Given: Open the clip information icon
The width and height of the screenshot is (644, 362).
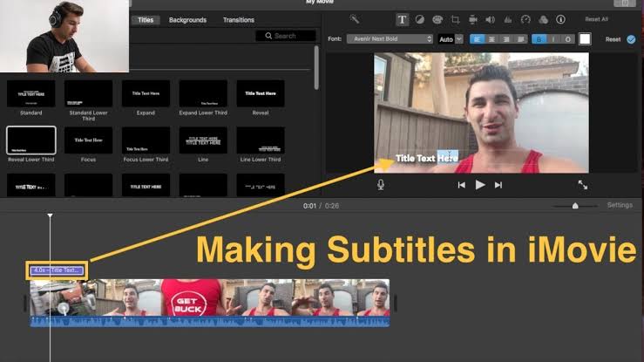Looking at the screenshot, I should click(x=560, y=19).
